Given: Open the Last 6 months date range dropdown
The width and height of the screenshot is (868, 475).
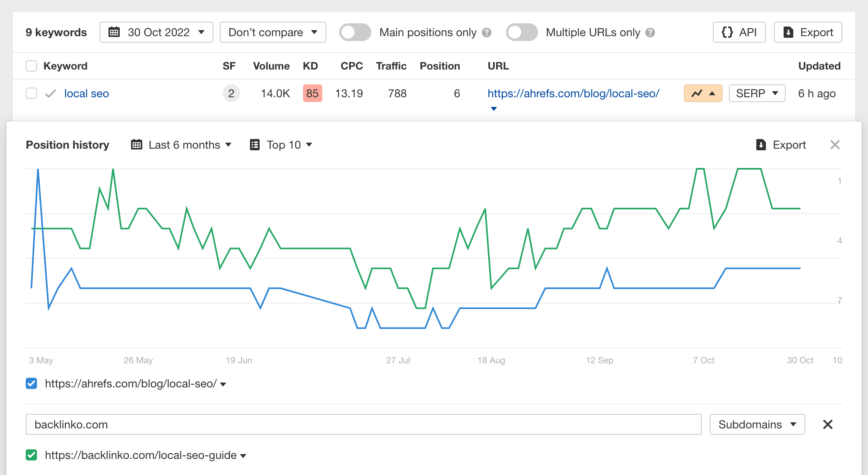Looking at the screenshot, I should click(180, 145).
